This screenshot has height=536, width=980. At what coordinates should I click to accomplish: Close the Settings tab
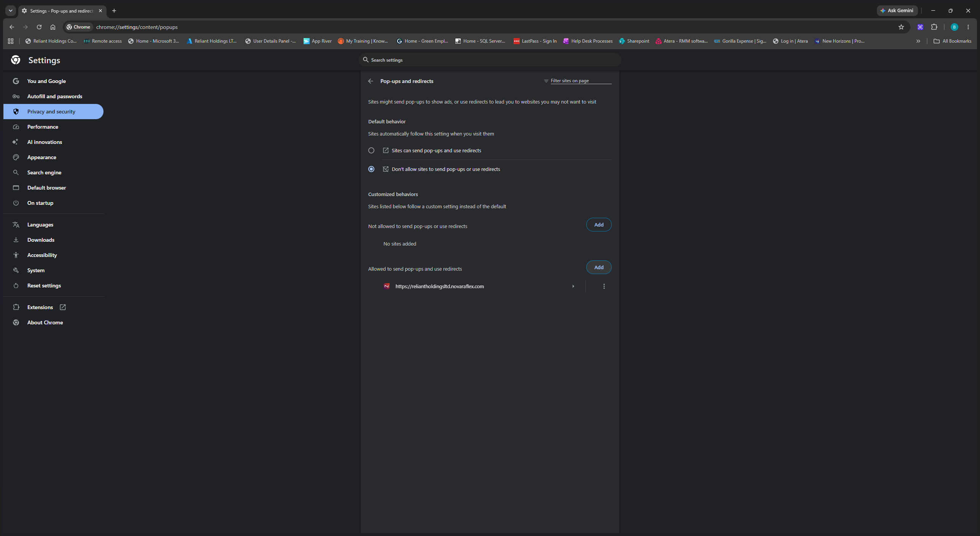(100, 11)
